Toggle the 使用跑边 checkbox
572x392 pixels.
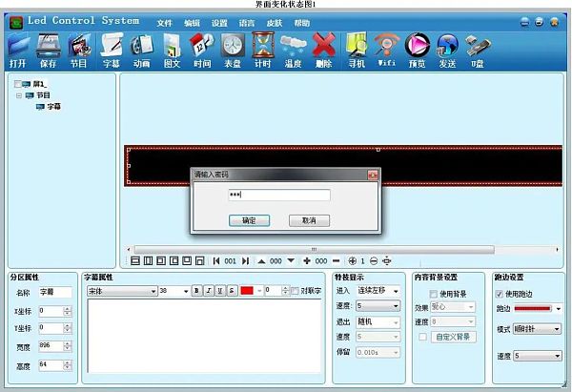[500, 294]
